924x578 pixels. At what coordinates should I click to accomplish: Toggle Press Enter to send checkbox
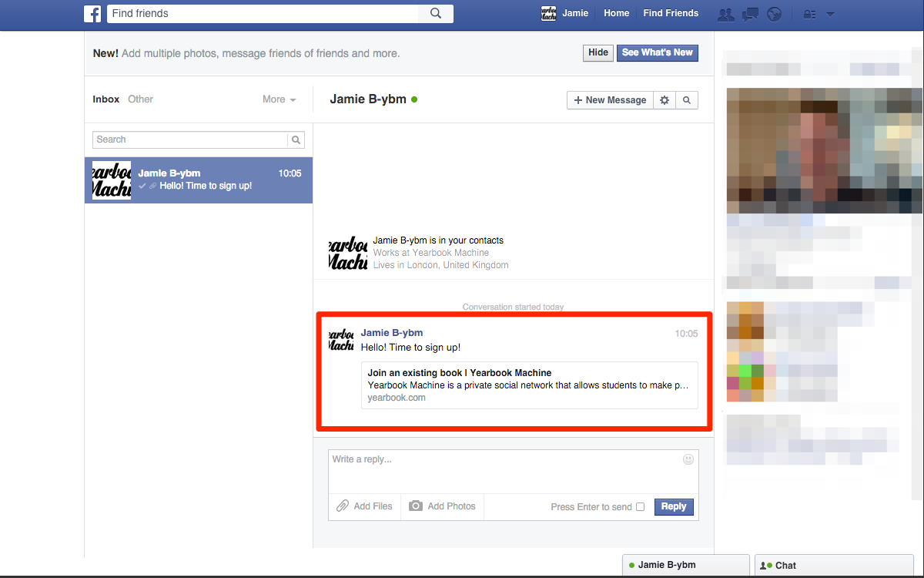640,507
